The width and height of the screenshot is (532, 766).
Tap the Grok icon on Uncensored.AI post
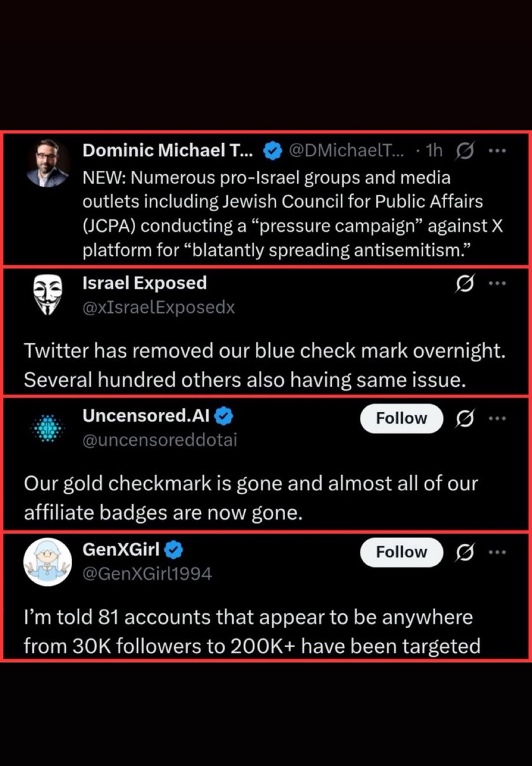[x=465, y=419]
